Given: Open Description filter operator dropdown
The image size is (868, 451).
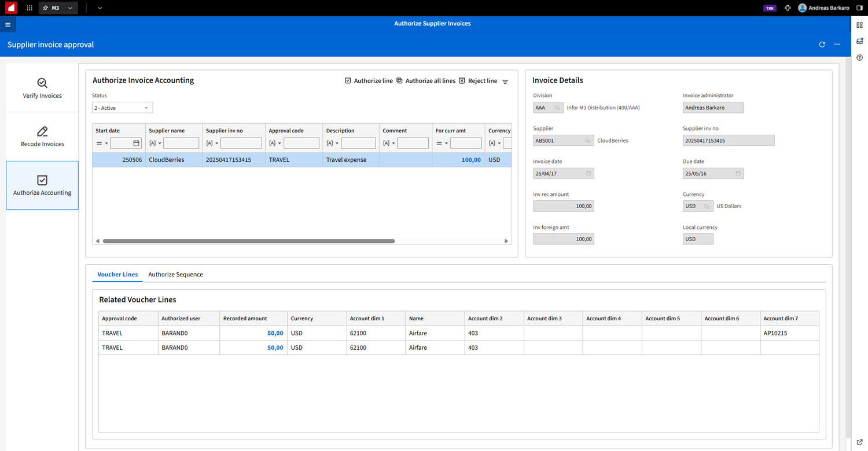Looking at the screenshot, I should point(333,143).
